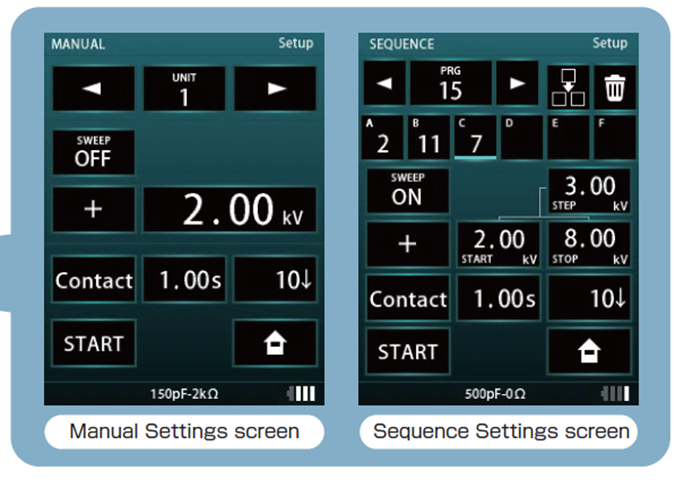
Task: Check battery icon on Manual screen
Action: pyautogui.click(x=301, y=393)
